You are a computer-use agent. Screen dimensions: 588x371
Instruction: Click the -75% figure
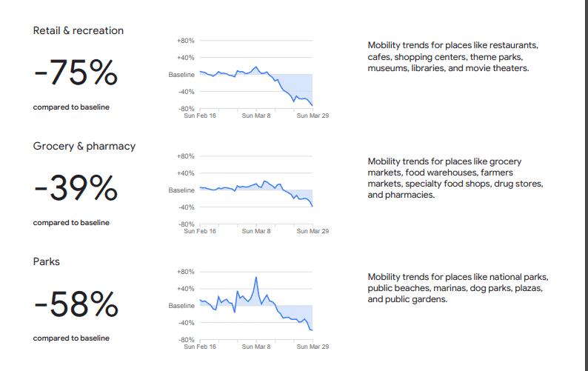point(76,73)
